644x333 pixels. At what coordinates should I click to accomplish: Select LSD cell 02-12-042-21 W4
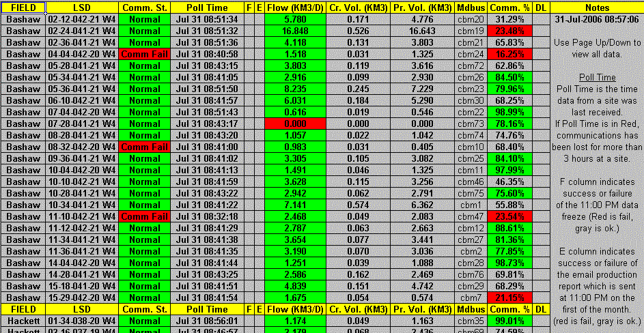pyautogui.click(x=81, y=19)
